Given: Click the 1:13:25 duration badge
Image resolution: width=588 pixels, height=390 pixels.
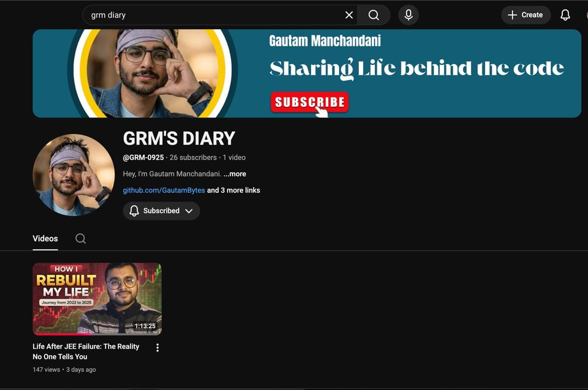Looking at the screenshot, I should click(145, 326).
